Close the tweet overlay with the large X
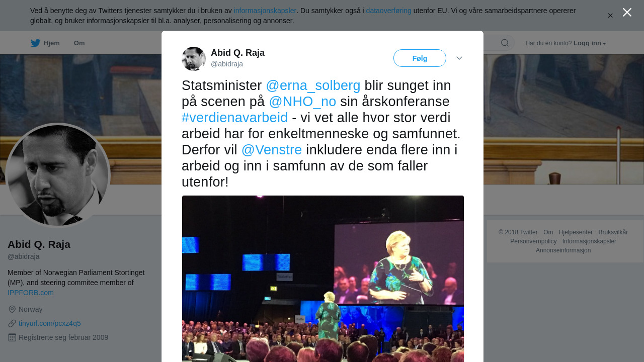The height and width of the screenshot is (362, 644). click(x=627, y=12)
